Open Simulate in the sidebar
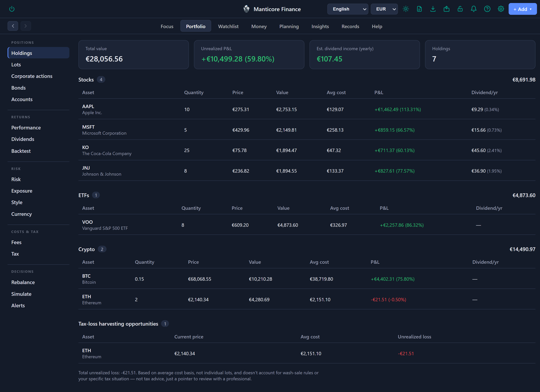540x392 pixels. pyautogui.click(x=38, y=294)
